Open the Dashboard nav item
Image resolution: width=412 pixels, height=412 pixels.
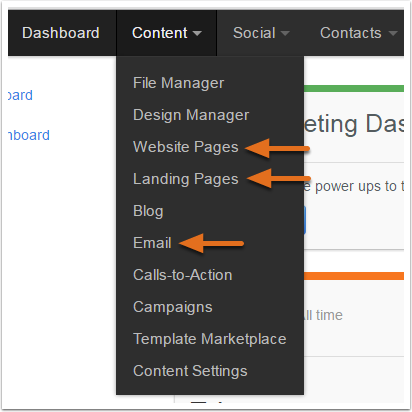pyautogui.click(x=61, y=33)
